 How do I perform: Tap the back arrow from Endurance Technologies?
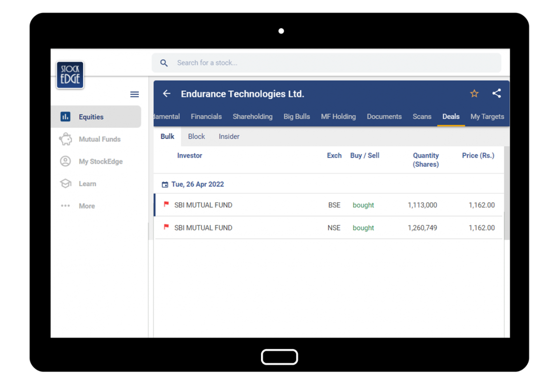coord(166,93)
